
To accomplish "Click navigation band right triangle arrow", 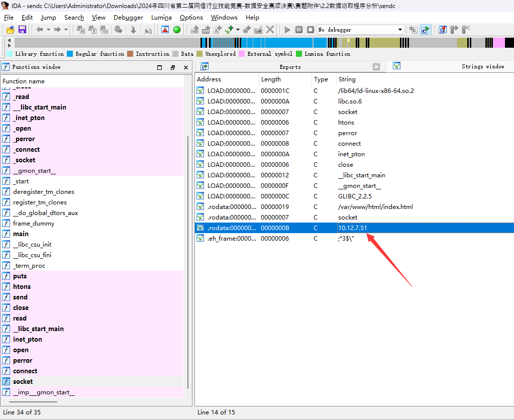I will tap(9, 45).
